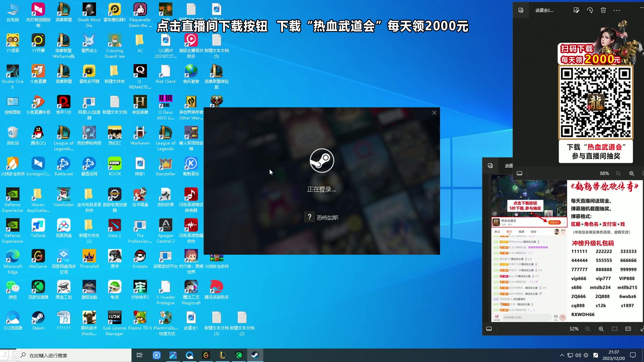Screen dimensions: 644x362
Task: Zoom out in the lower photo viewer
Action: tap(588, 329)
